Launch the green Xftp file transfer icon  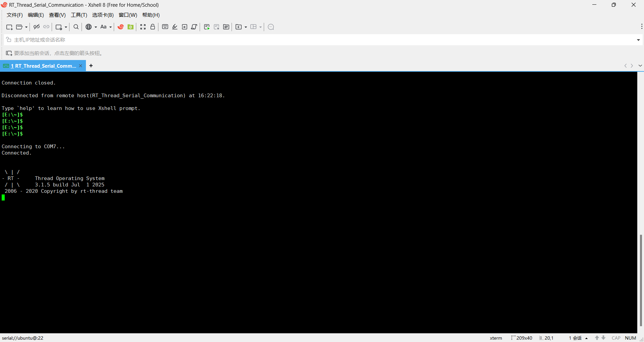pos(131,27)
